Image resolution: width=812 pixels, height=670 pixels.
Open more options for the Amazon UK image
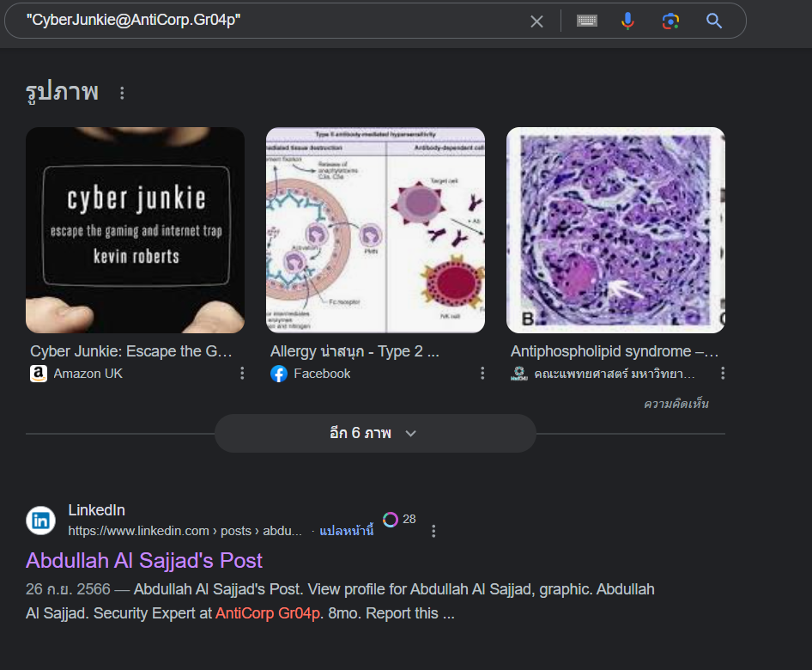coord(242,374)
